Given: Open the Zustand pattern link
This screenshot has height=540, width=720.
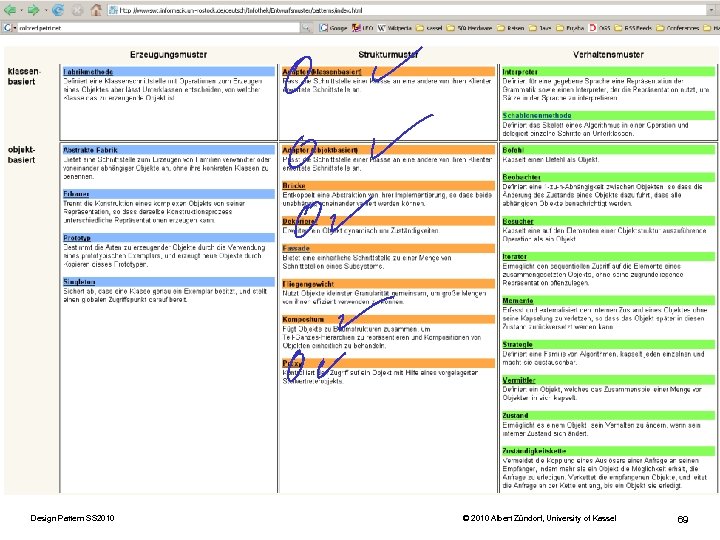Looking at the screenshot, I should point(515,416).
